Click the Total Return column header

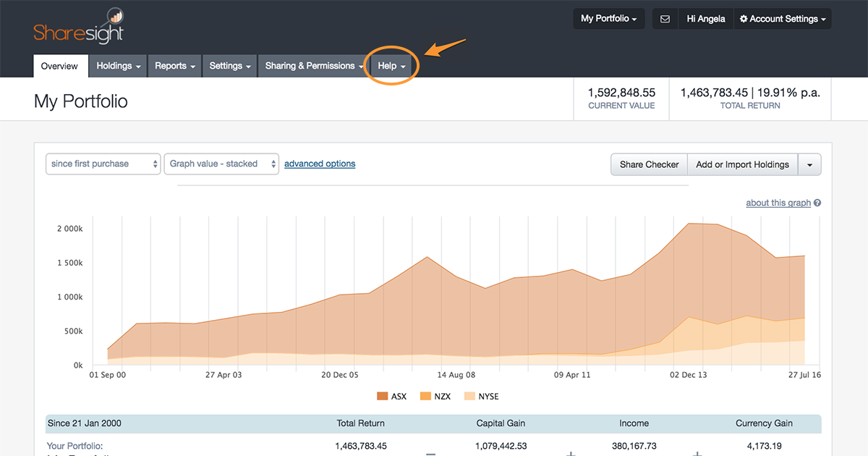tap(361, 423)
